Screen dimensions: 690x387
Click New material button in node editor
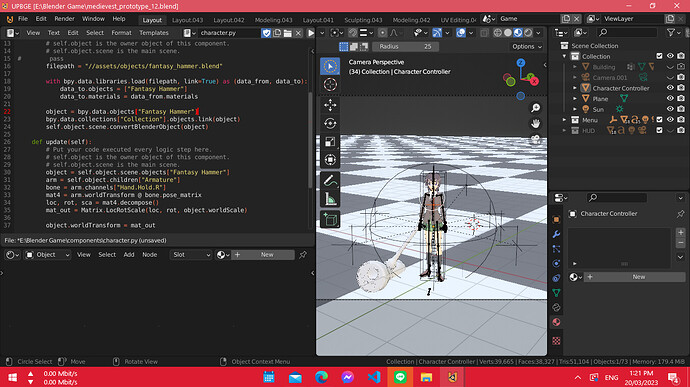click(x=263, y=255)
